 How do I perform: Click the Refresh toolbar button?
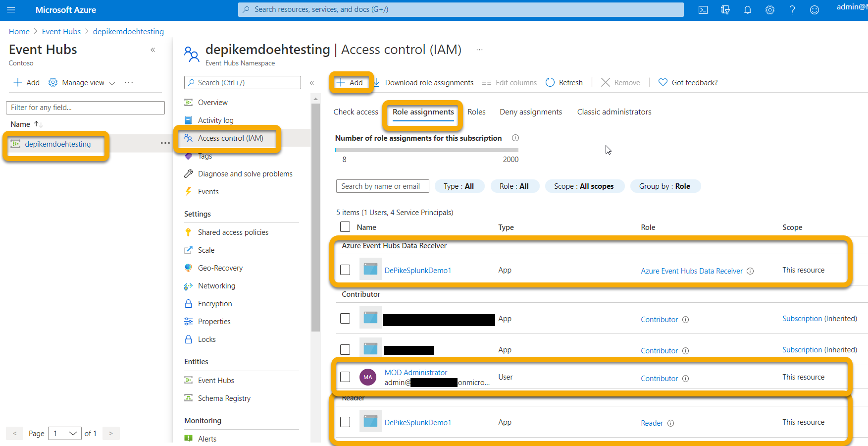pyautogui.click(x=564, y=83)
